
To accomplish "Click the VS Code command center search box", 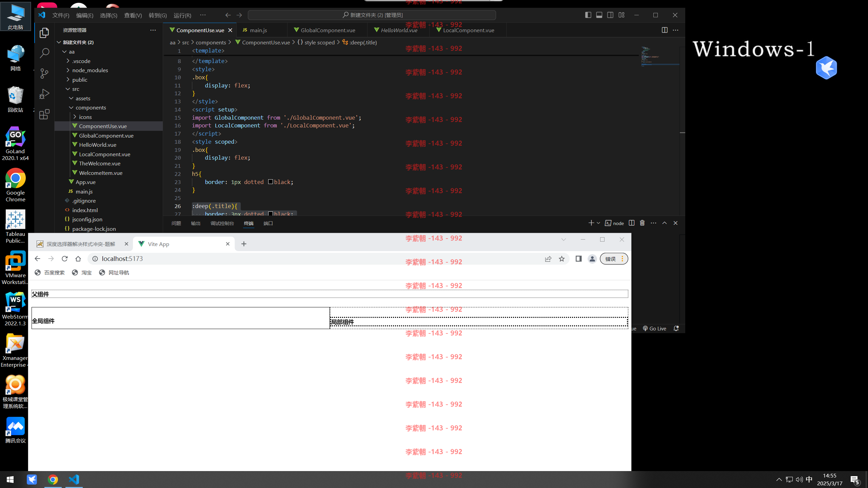I will [x=372, y=15].
